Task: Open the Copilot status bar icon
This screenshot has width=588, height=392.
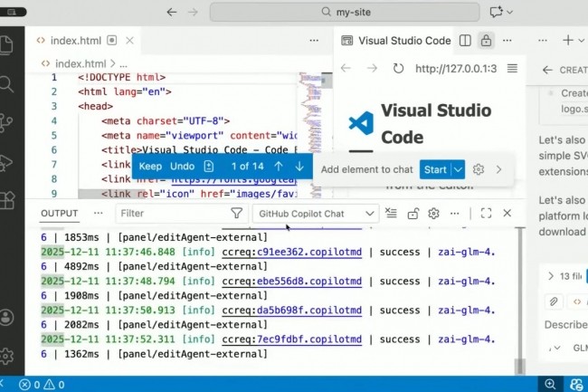Action: pos(577,385)
